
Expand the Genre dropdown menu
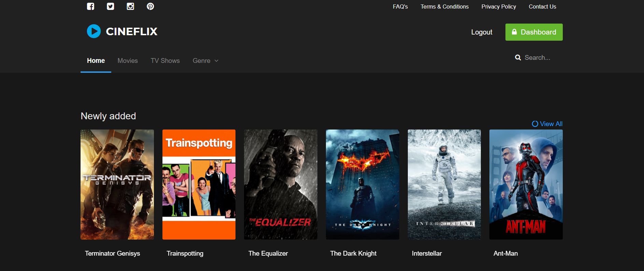pos(205,60)
